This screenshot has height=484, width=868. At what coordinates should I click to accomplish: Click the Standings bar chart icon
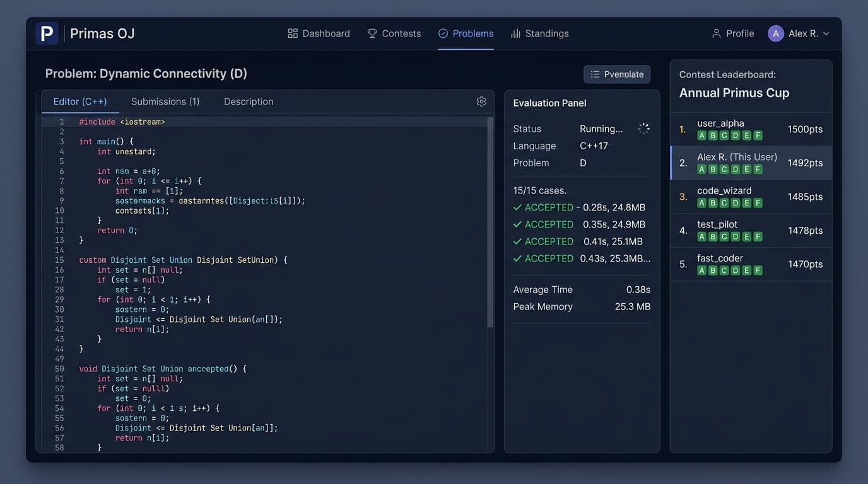click(515, 33)
